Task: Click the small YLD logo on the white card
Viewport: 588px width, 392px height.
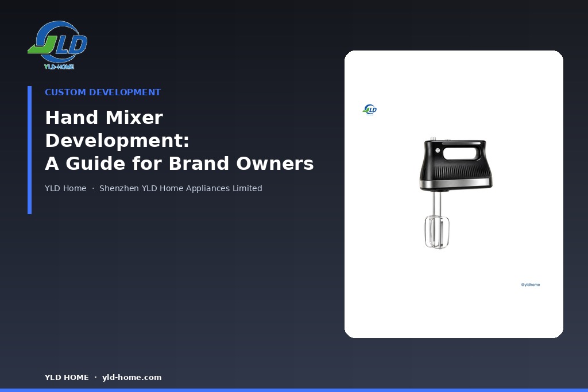Action: [x=370, y=110]
